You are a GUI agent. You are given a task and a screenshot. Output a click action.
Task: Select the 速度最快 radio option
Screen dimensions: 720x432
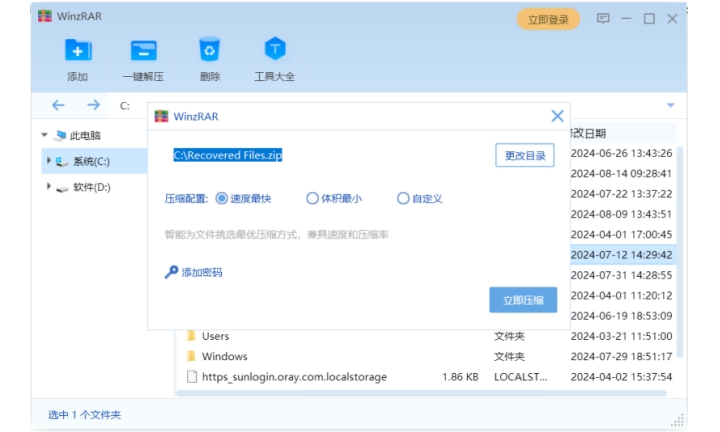click(x=221, y=198)
